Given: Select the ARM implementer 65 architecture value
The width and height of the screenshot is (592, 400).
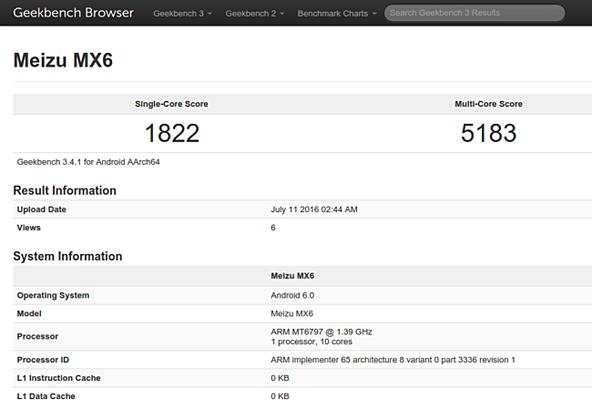Looking at the screenshot, I should click(x=393, y=360).
